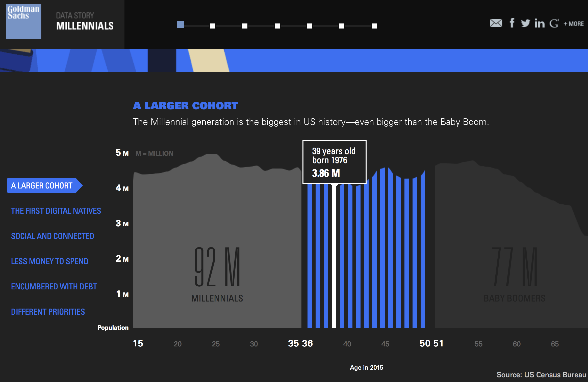The image size is (588, 382).
Task: Jump to the last progress marker
Action: (374, 26)
